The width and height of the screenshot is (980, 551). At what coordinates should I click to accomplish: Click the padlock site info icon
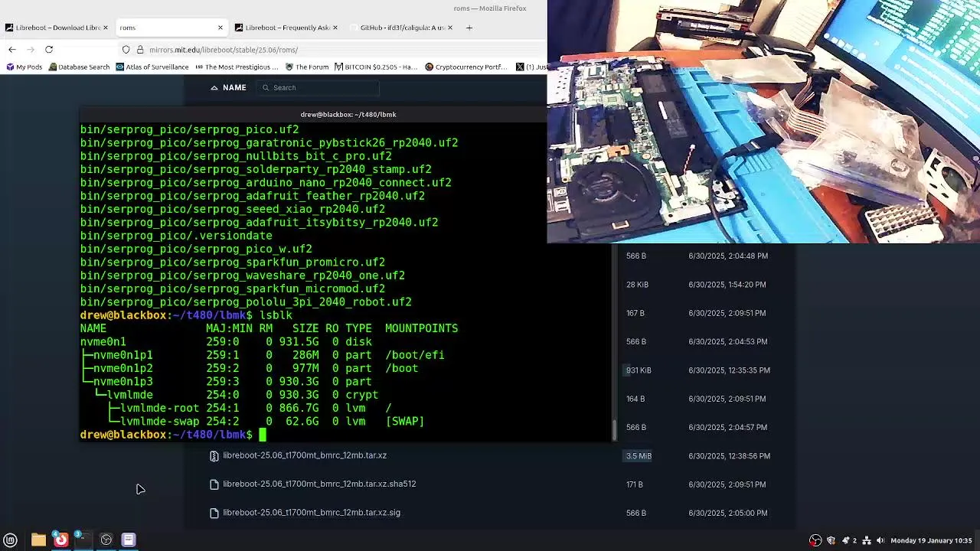tap(140, 50)
